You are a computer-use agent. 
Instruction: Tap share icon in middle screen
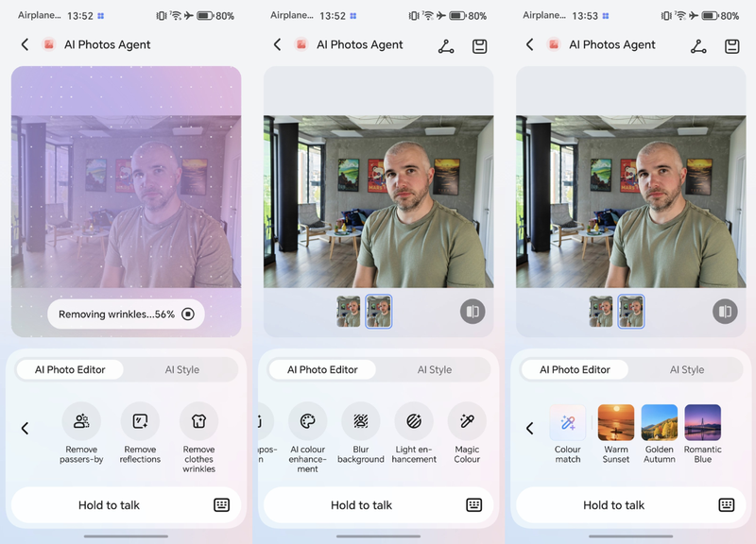(x=446, y=46)
